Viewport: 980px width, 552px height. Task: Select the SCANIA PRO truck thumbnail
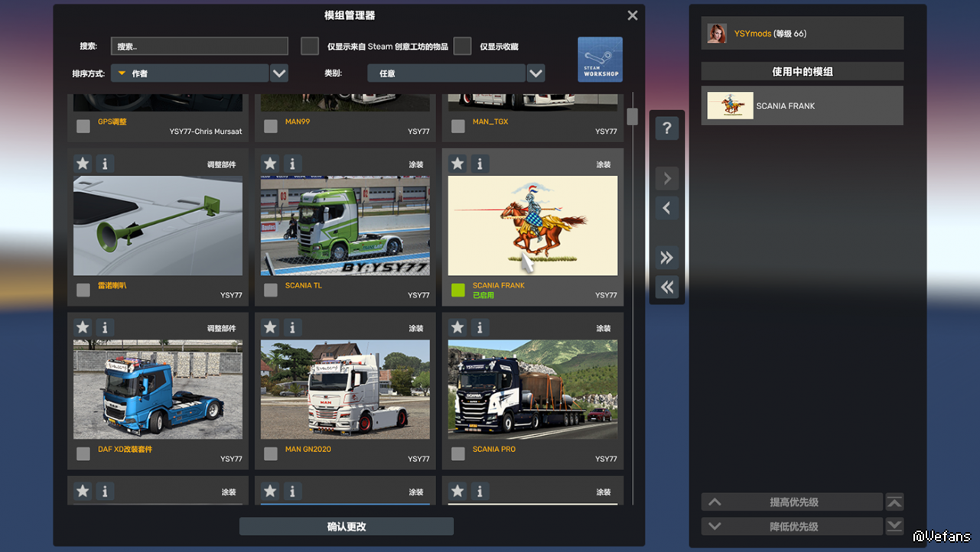533,390
